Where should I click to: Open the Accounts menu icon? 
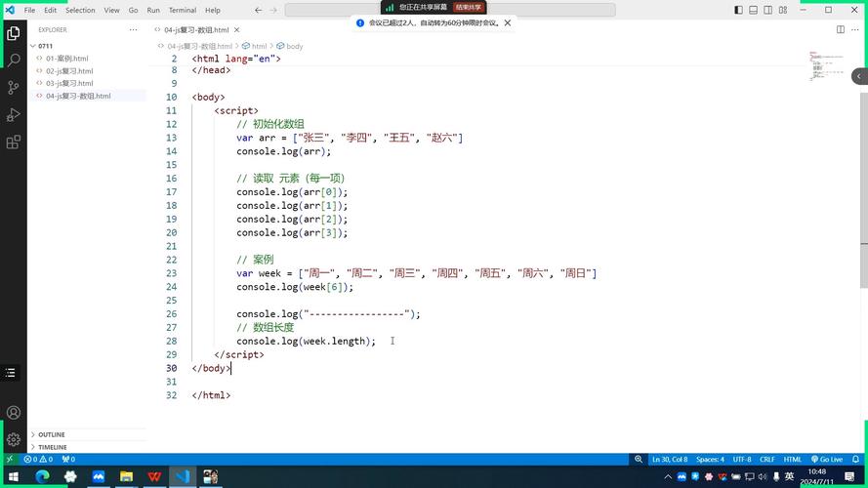click(x=14, y=413)
